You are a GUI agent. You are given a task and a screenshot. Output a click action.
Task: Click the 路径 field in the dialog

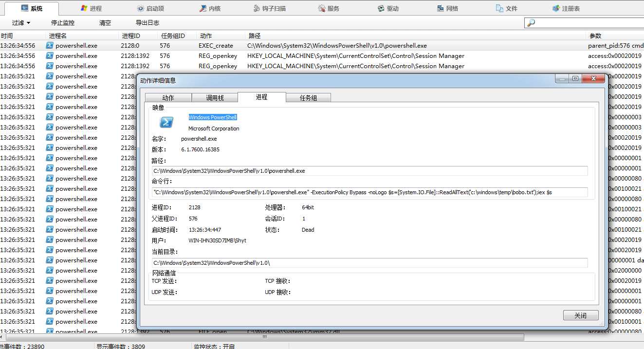[x=369, y=170]
